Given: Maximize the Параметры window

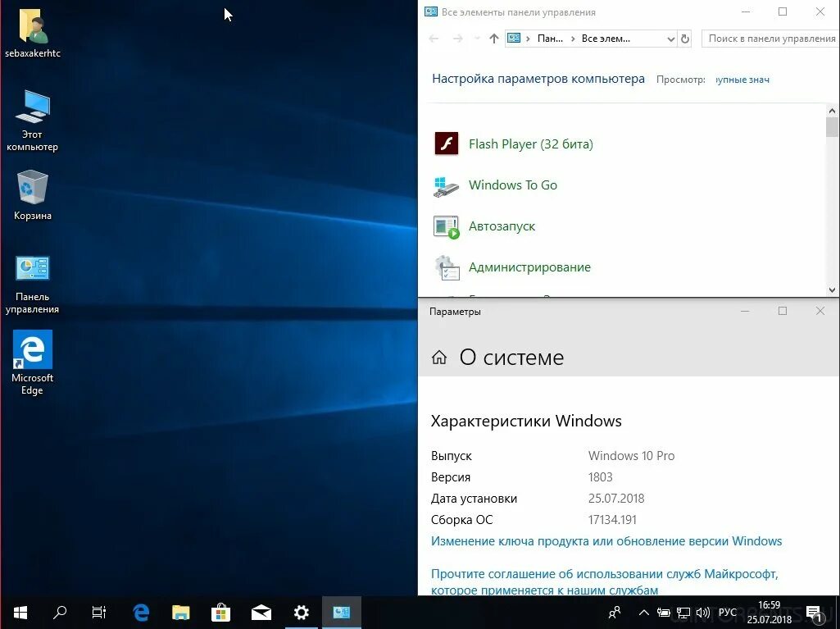Looking at the screenshot, I should tap(783, 311).
